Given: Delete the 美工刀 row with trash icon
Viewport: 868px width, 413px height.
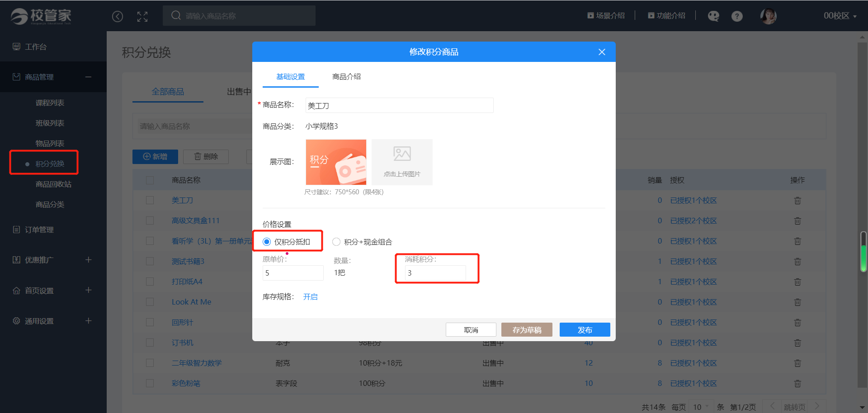Looking at the screenshot, I should point(797,201).
